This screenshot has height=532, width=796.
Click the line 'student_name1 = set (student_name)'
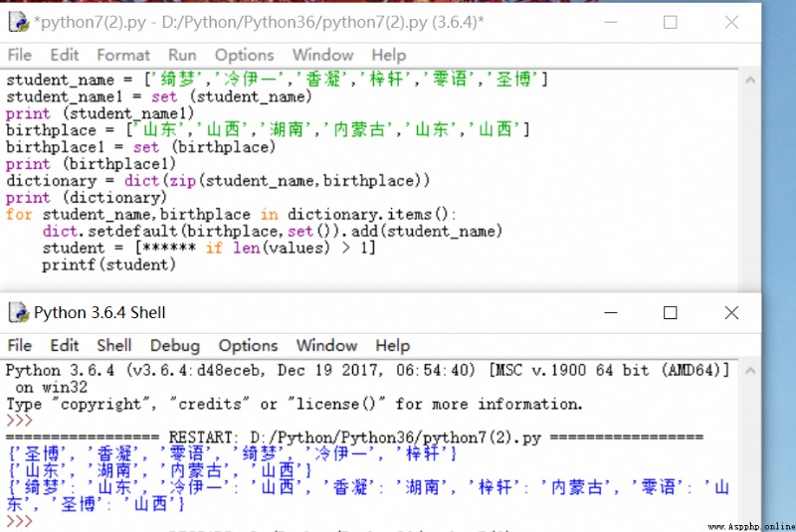click(x=158, y=96)
